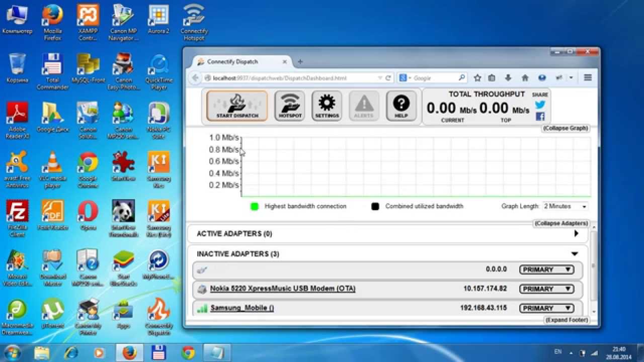
Task: Open URL bar history dropdown arrow
Action: (x=380, y=78)
